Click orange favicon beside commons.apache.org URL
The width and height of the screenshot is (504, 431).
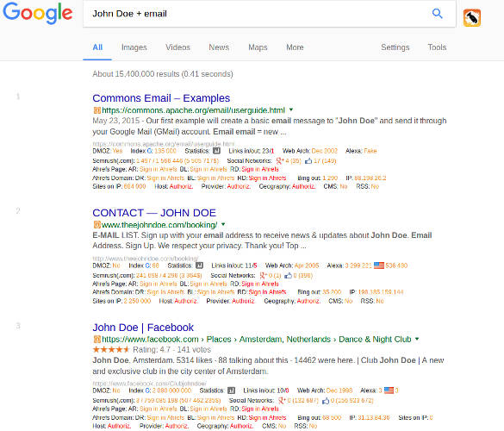[x=96, y=110]
